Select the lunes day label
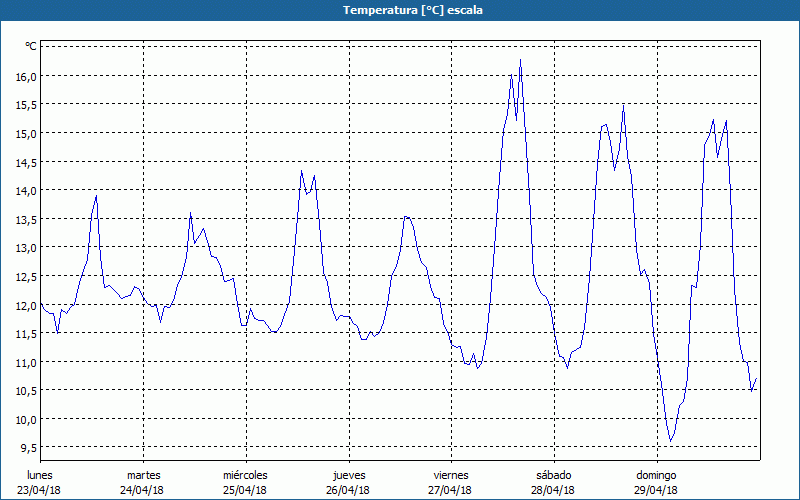Viewport: 800px width, 500px height. pyautogui.click(x=40, y=475)
